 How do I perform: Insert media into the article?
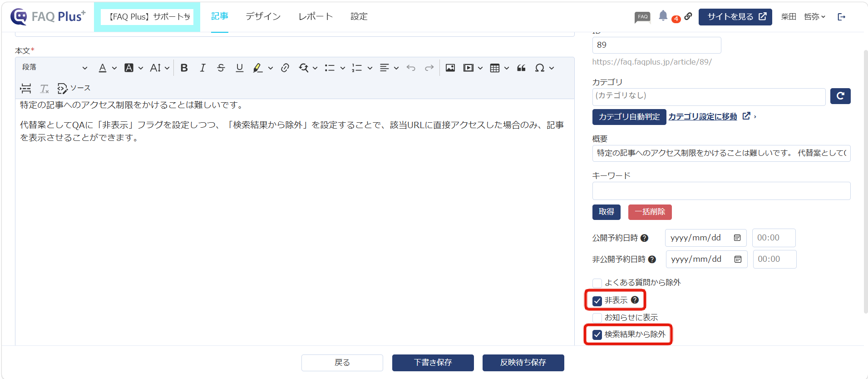(469, 68)
